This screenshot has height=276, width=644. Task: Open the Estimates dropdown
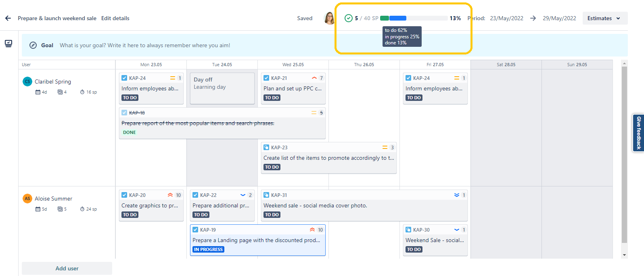pos(605,18)
